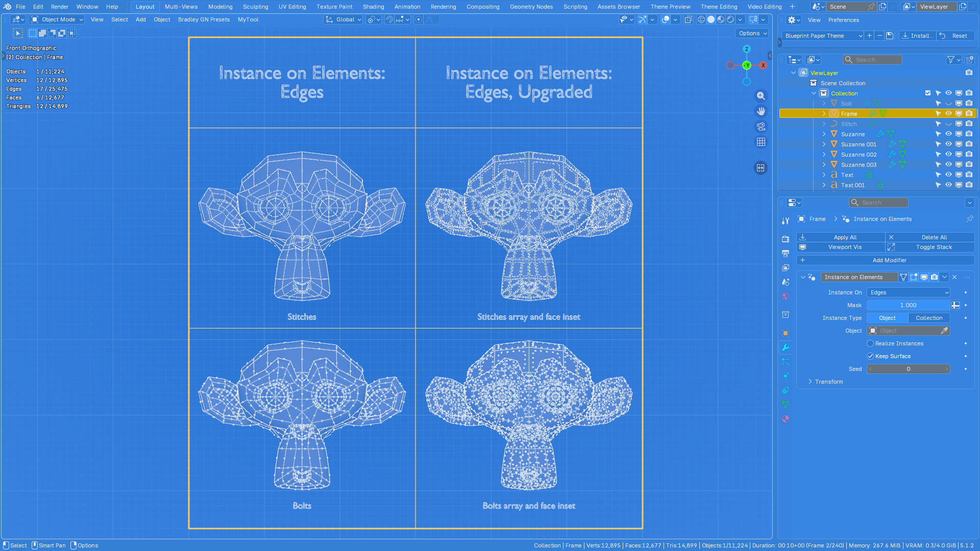Click the Toggle Stack button
Viewport: 980px width, 551px height.
coord(930,247)
